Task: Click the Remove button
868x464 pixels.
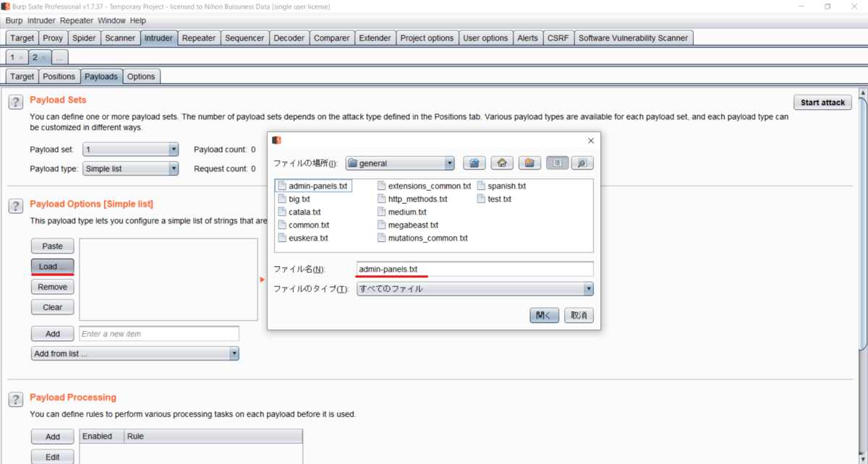Action: (x=53, y=287)
